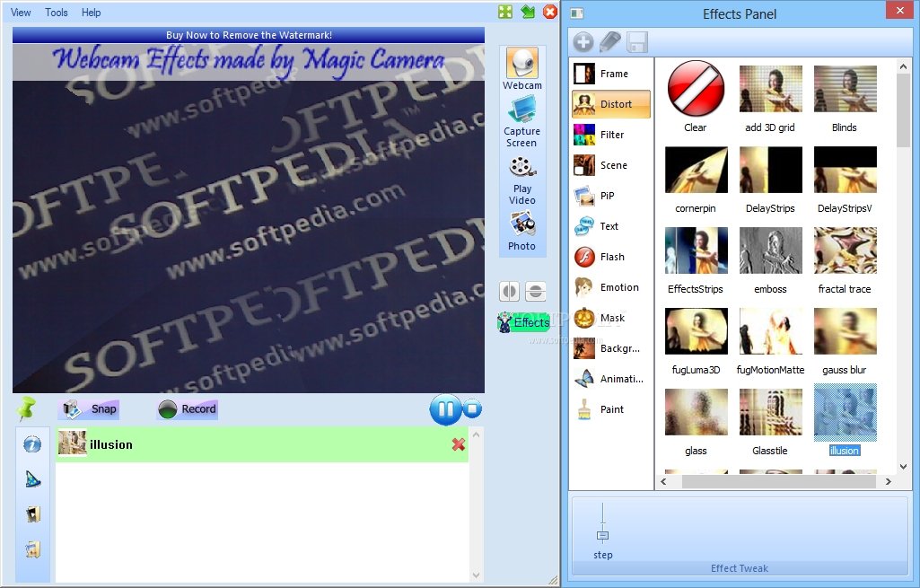Open the Animati... effects category
The width and height of the screenshot is (920, 588).
(611, 379)
